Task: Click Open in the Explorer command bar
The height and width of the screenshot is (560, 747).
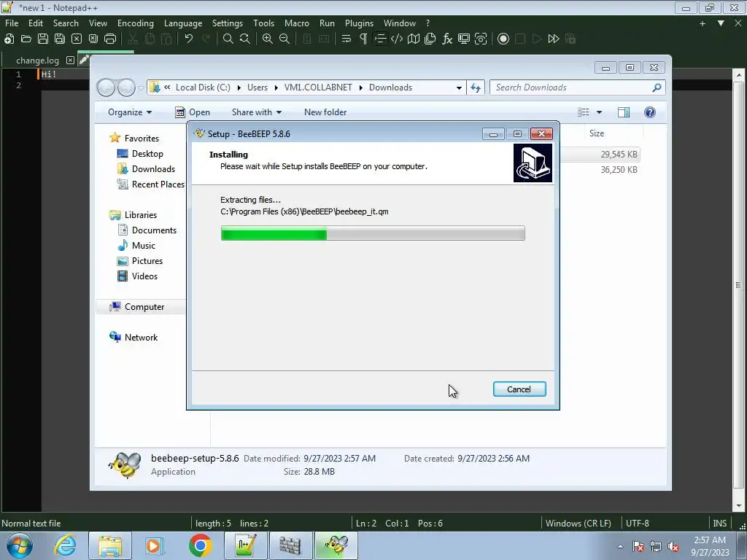Action: coord(193,112)
